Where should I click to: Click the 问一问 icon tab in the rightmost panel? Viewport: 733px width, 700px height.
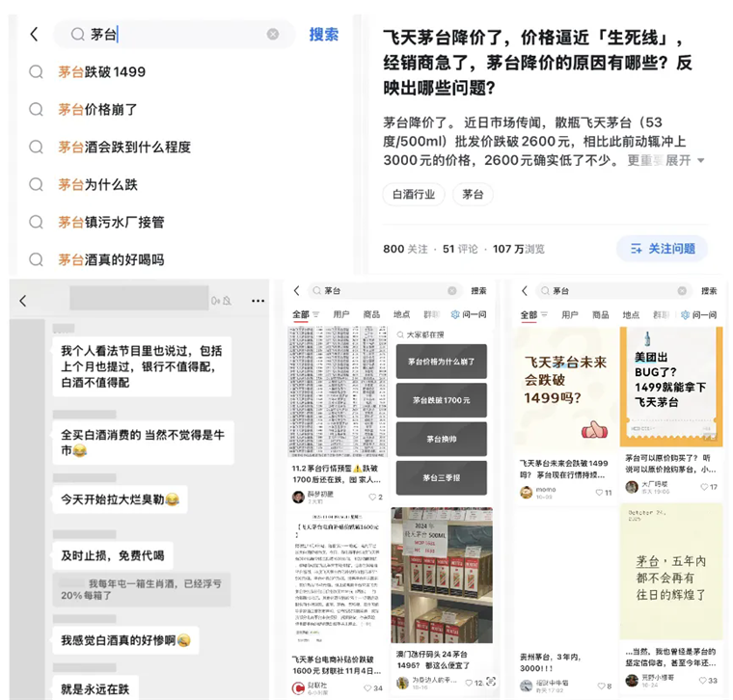698,315
